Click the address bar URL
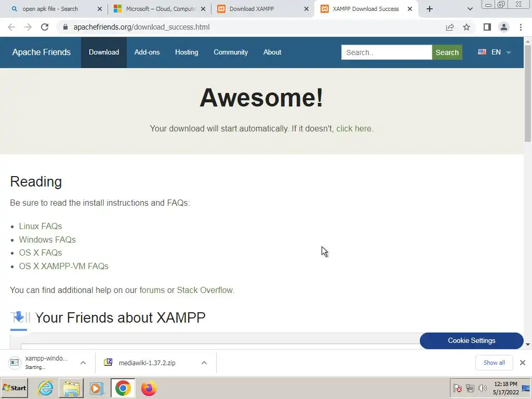Image resolution: width=532 pixels, height=399 pixels. click(x=141, y=27)
